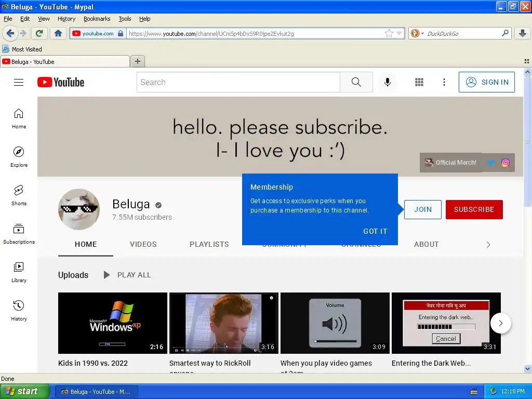This screenshot has width=532, height=399.
Task: Open the History menu
Action: 66,19
